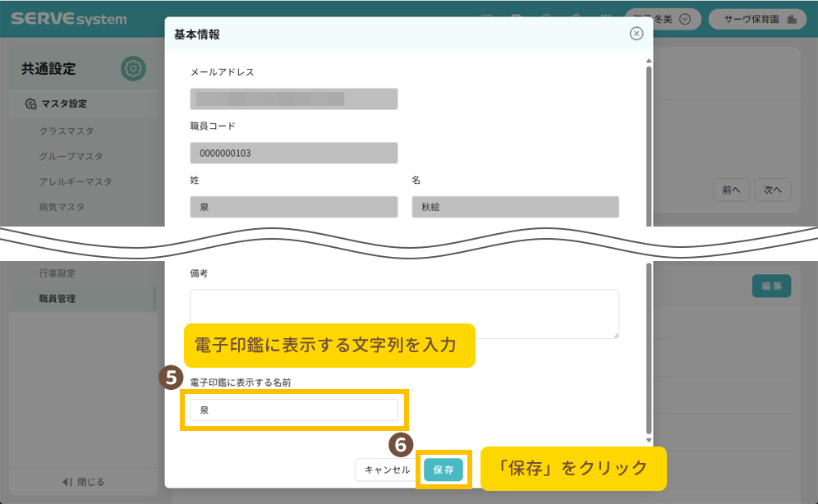Screen dimensions: 818x504
Task: Close the 基本情報 dialog with X icon
Action: pyautogui.click(x=636, y=34)
